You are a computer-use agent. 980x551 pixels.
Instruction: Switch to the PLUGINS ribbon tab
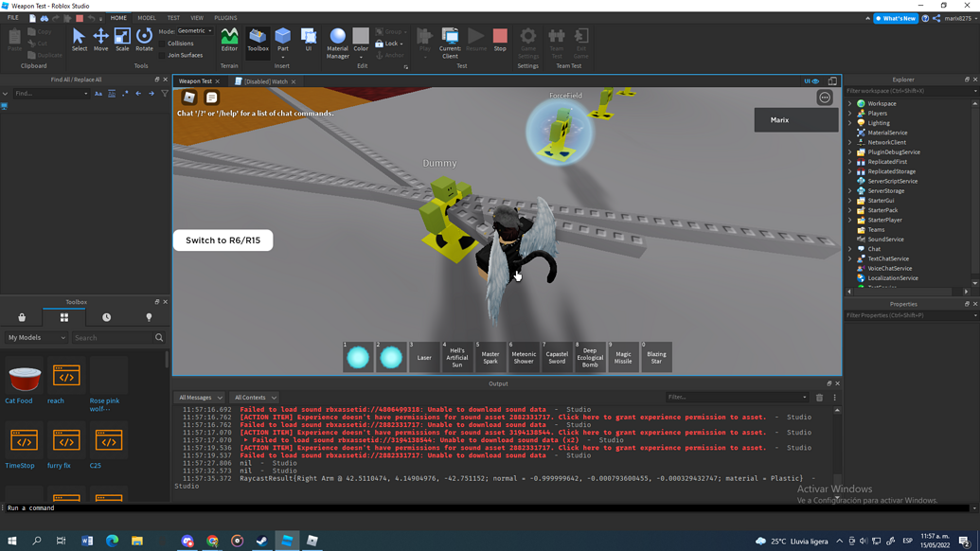pyautogui.click(x=225, y=18)
